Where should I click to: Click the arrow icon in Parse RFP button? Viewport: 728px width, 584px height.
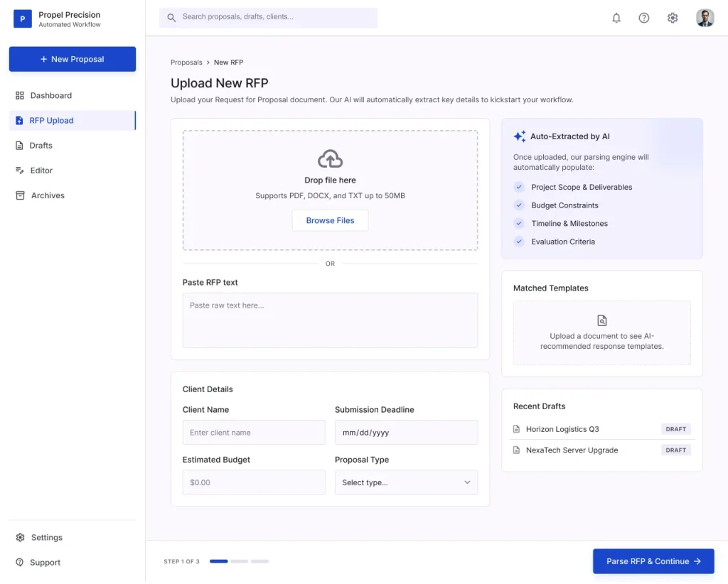[x=697, y=561]
